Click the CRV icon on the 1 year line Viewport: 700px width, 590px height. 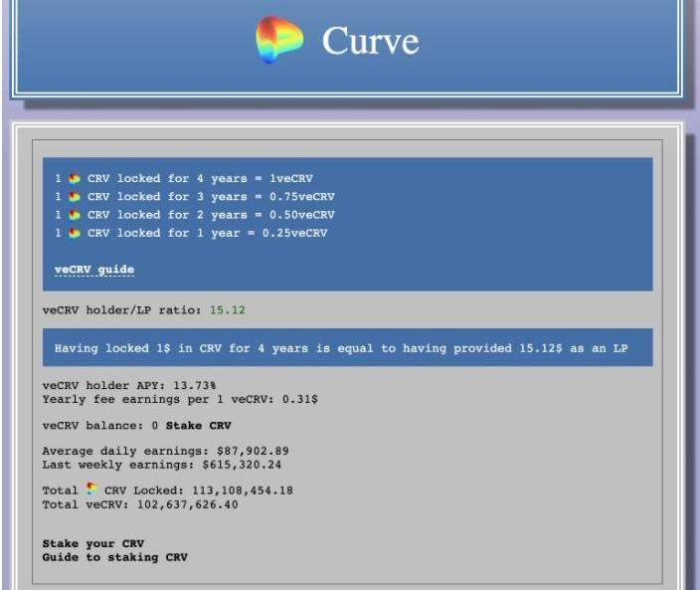pyautogui.click(x=75, y=233)
